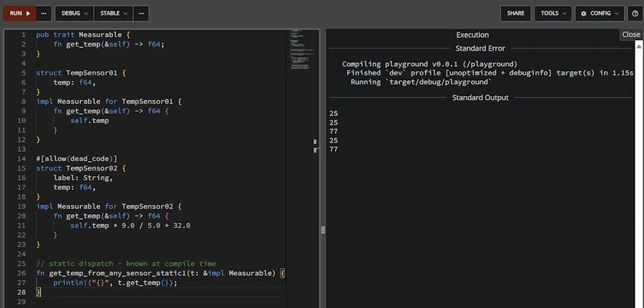Close the Execution output panel
644x308 pixels.
point(631,34)
